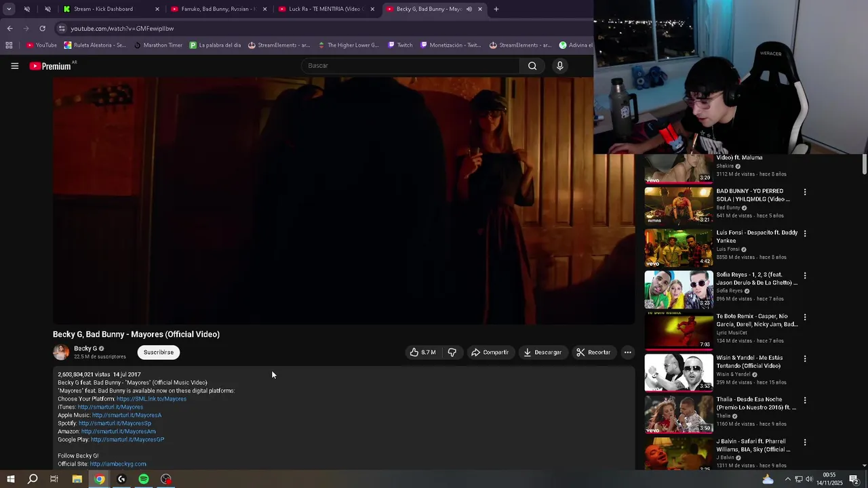Open Windows Start menu
Viewport: 868px width, 488px height.
(10, 479)
